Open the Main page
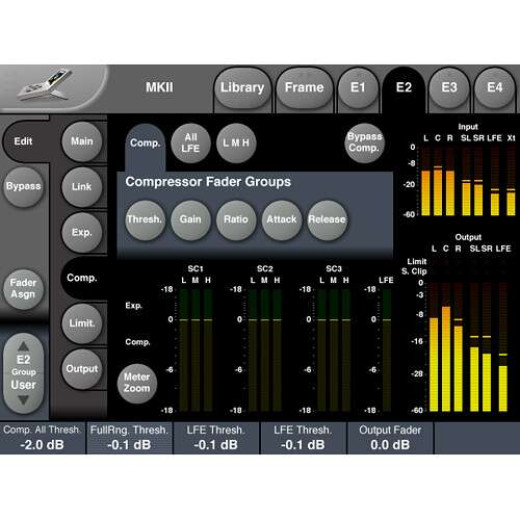The width and height of the screenshot is (520, 520). (x=82, y=141)
